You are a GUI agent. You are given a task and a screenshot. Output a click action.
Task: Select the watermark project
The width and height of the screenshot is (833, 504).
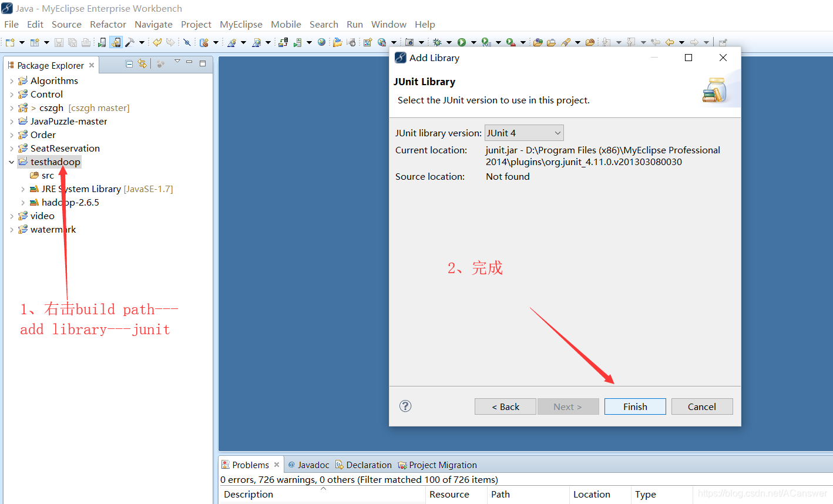pos(53,230)
